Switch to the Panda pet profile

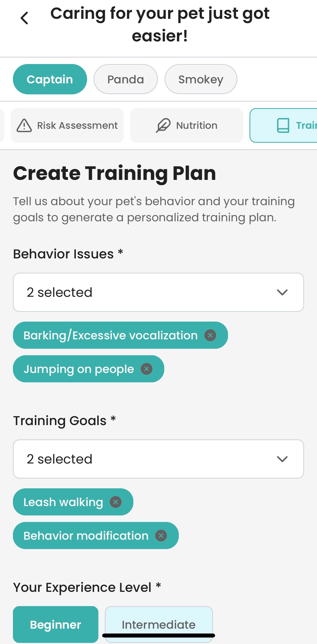125,79
